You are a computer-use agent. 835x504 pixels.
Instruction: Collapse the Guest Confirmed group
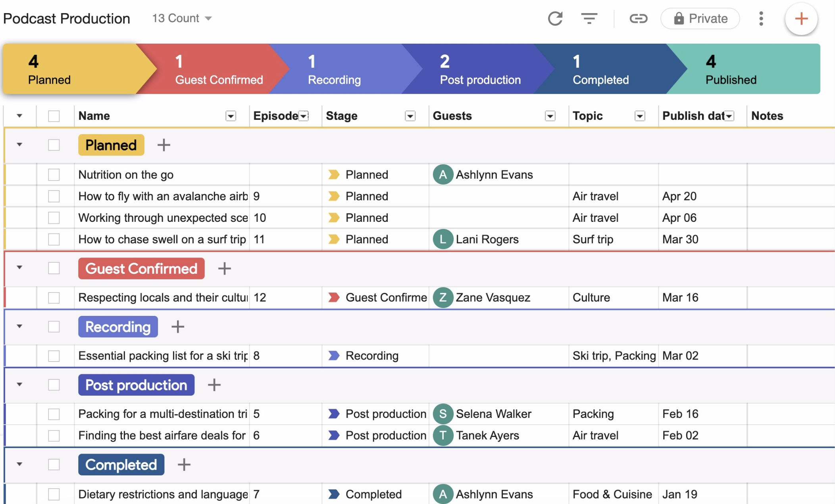(19, 267)
